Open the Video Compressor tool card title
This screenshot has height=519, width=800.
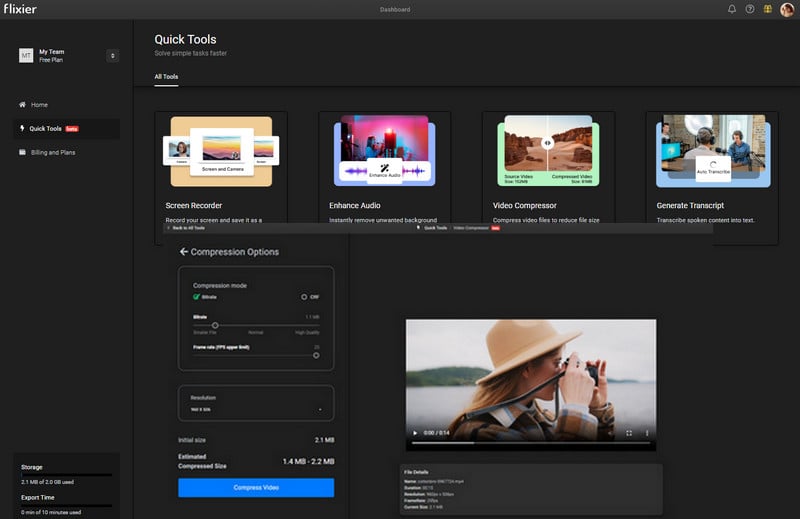pos(524,205)
